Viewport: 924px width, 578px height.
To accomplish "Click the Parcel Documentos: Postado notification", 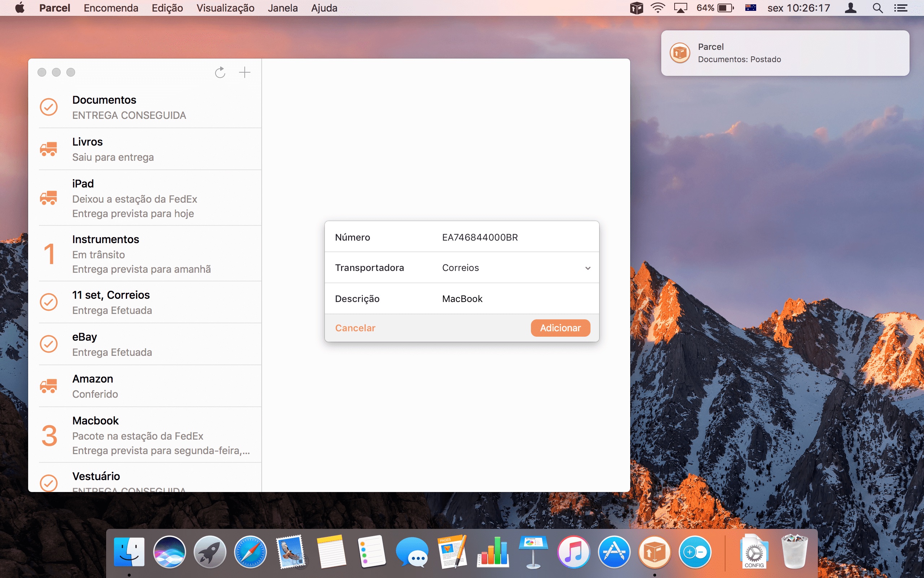I will [x=785, y=53].
